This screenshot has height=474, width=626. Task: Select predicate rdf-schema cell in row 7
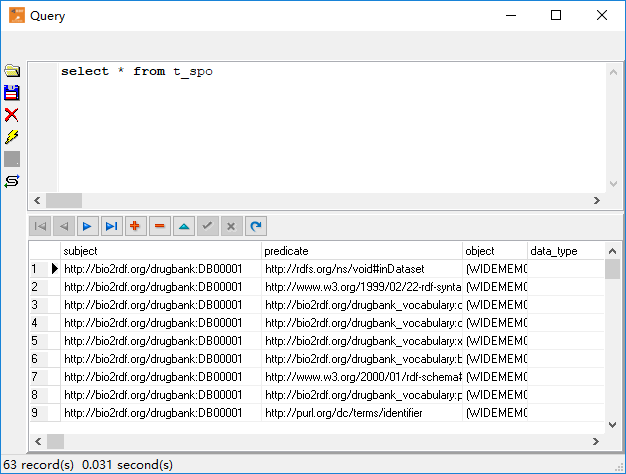(x=362, y=377)
